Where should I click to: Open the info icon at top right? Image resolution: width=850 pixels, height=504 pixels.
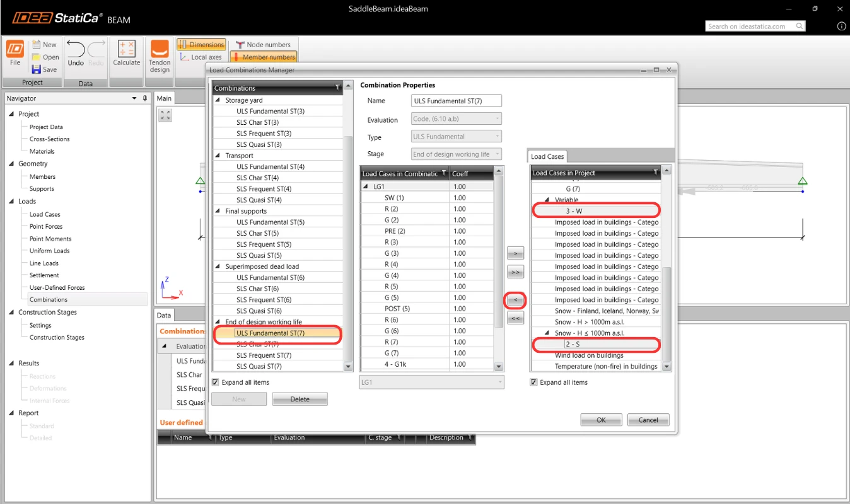pos(841,26)
